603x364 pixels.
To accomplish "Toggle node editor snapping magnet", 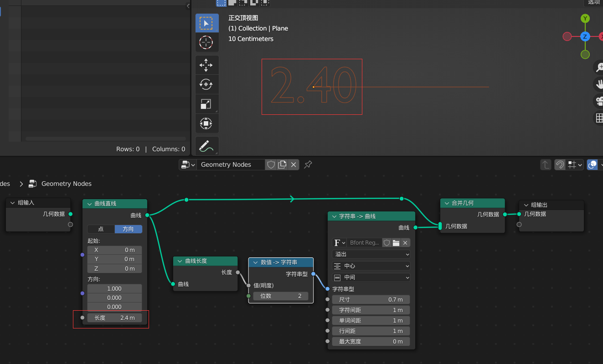I will pyautogui.click(x=560, y=164).
